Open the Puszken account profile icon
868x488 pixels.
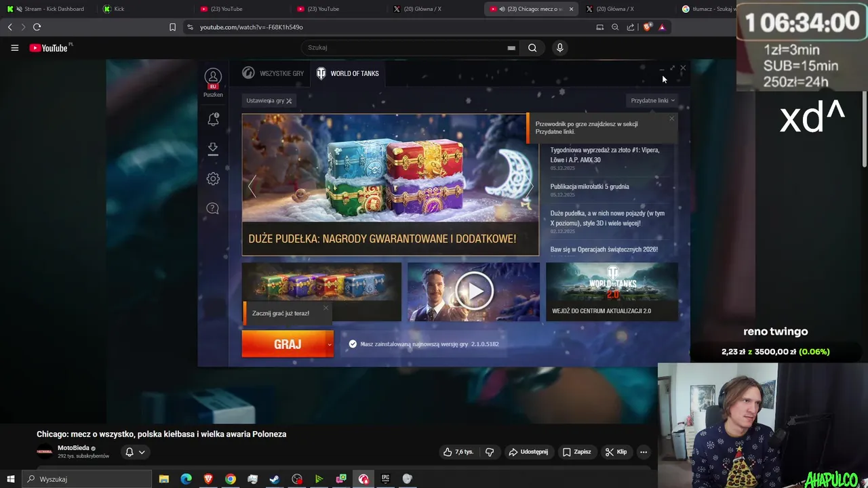point(213,77)
